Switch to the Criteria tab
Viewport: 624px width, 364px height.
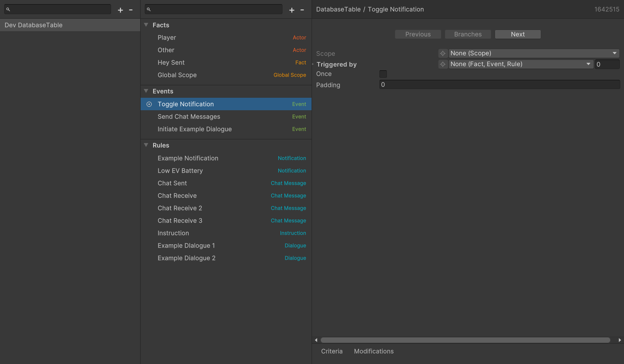tap(332, 352)
